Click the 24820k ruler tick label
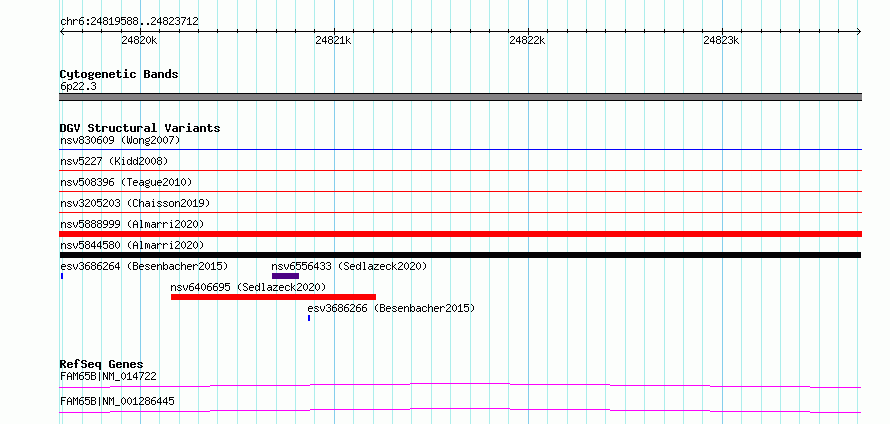 point(139,40)
